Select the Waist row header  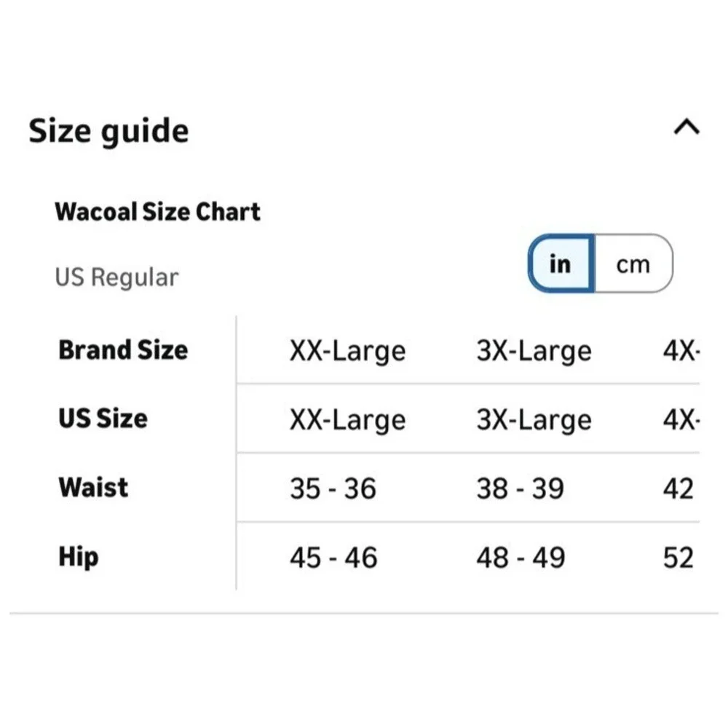click(93, 488)
